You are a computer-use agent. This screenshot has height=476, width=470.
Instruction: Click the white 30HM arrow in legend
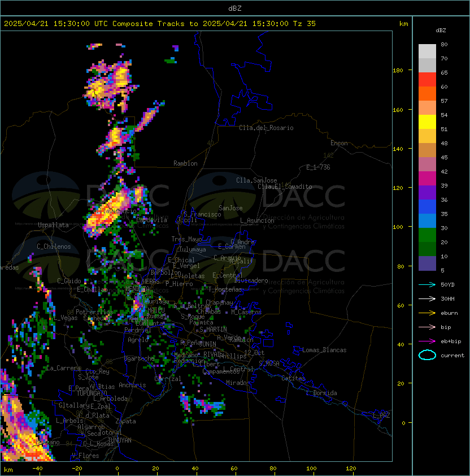427,298
